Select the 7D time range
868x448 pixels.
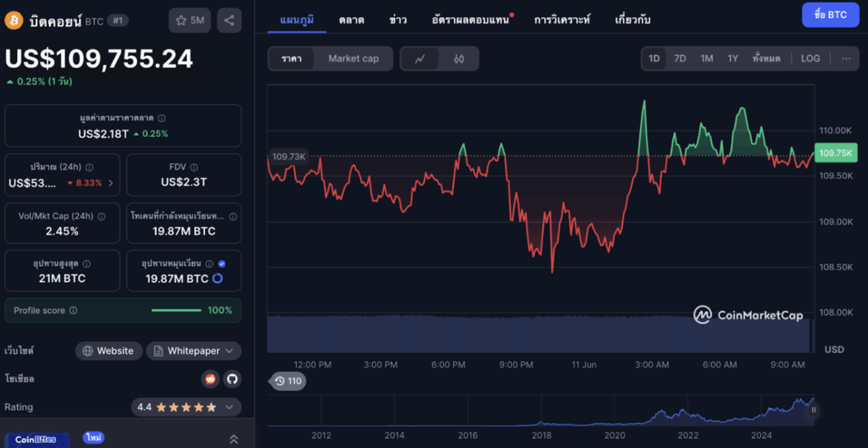pos(680,58)
